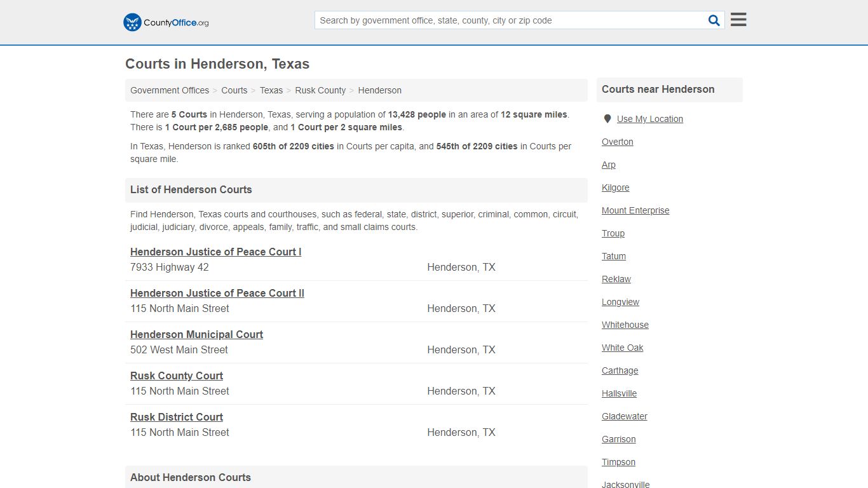Select the 502 West Main Street address
868x488 pixels.
click(x=179, y=349)
